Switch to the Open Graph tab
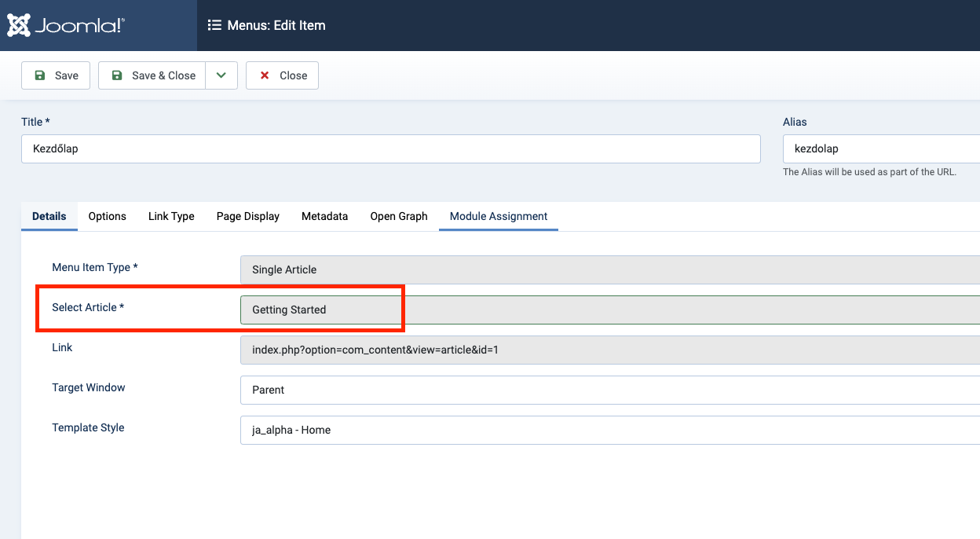The height and width of the screenshot is (539, 980). (x=399, y=216)
